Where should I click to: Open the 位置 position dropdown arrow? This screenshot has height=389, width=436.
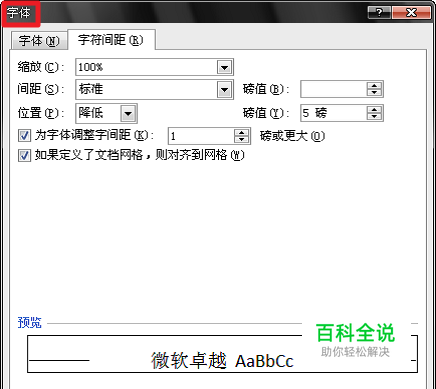[x=128, y=113]
